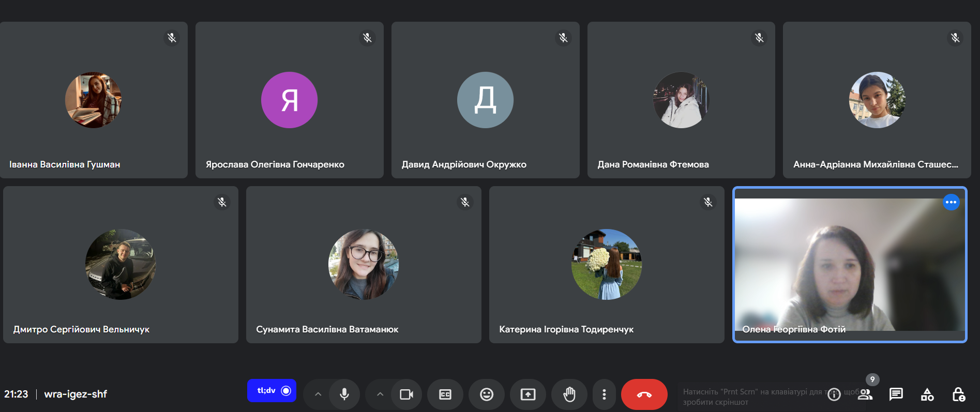Image resolution: width=980 pixels, height=412 pixels.
Task: Click the present screen icon
Action: (528, 394)
